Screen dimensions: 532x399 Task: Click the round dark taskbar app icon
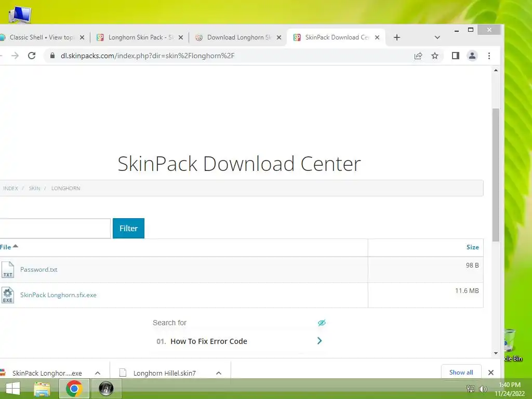pos(106,389)
